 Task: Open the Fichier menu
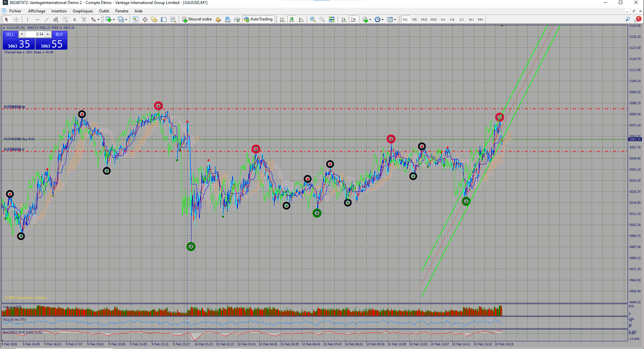15,11
